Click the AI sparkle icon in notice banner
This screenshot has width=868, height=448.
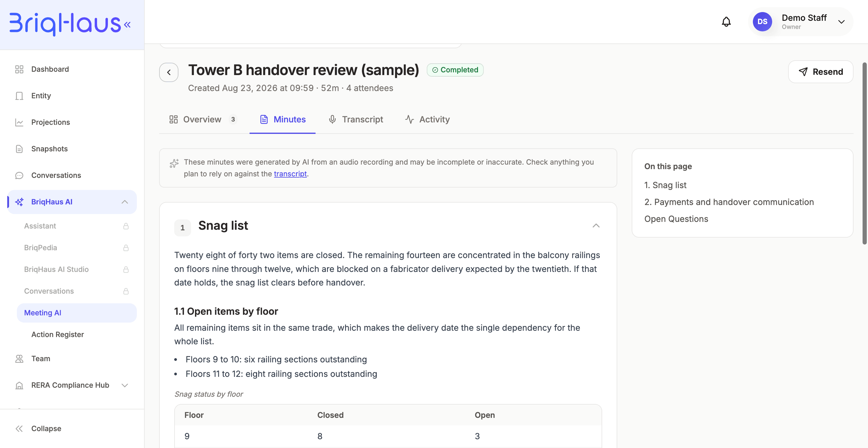(x=174, y=163)
